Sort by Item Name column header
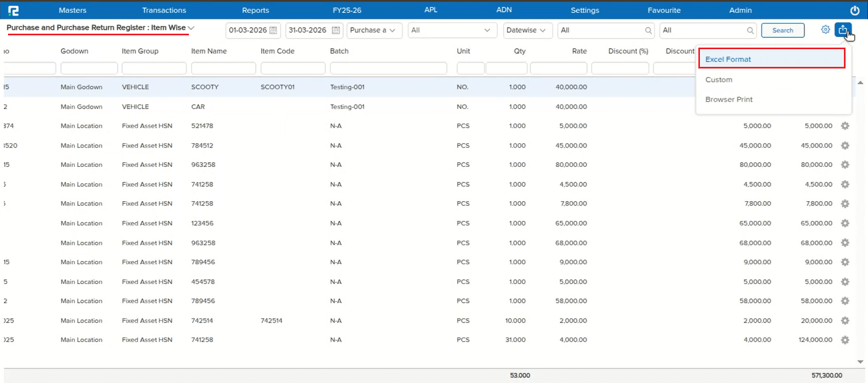Screen dimensions: 868x383 209,51
